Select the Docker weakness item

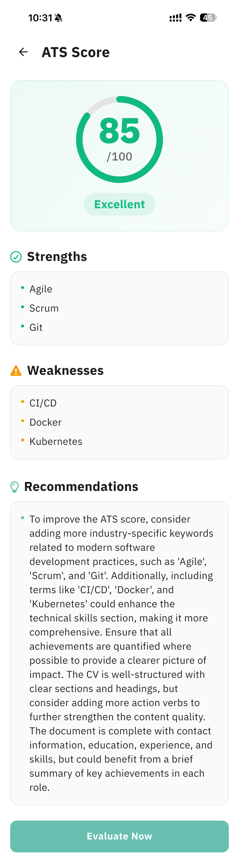pyautogui.click(x=46, y=422)
